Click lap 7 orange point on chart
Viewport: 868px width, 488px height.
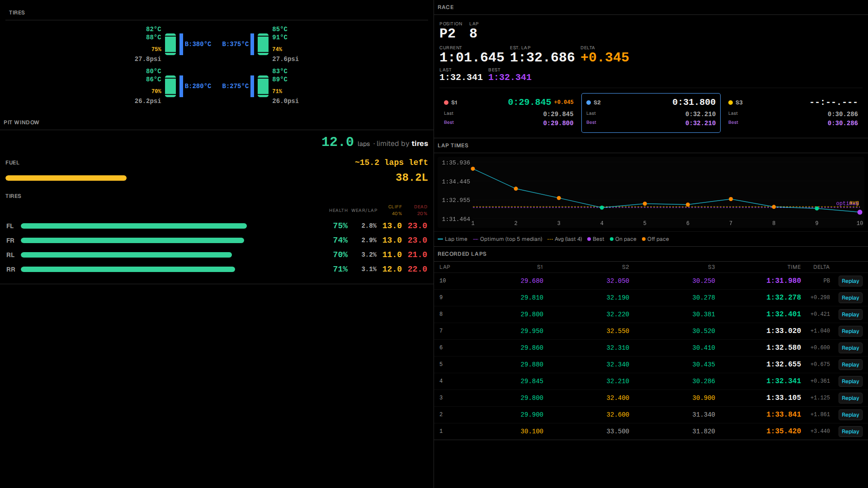point(731,199)
